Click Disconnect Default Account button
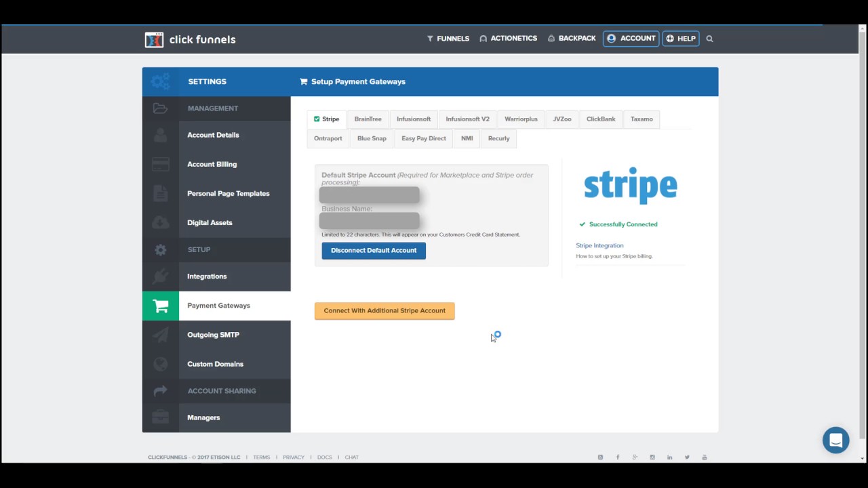The image size is (868, 488). pyautogui.click(x=374, y=250)
